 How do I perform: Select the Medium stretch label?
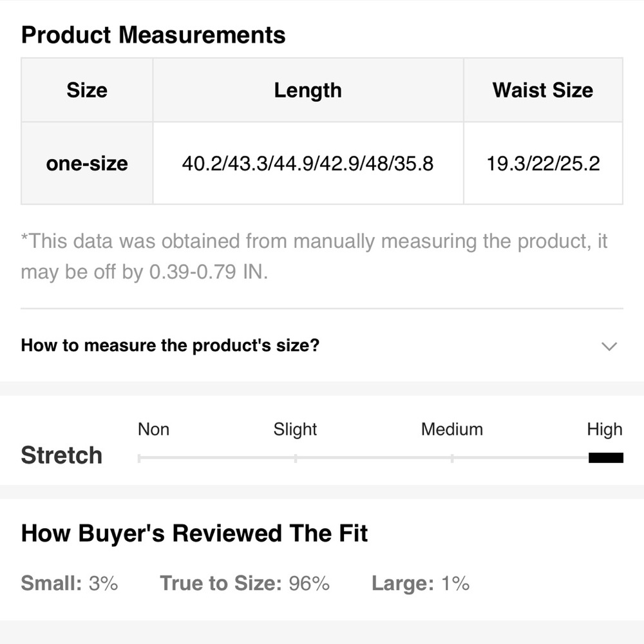click(451, 430)
